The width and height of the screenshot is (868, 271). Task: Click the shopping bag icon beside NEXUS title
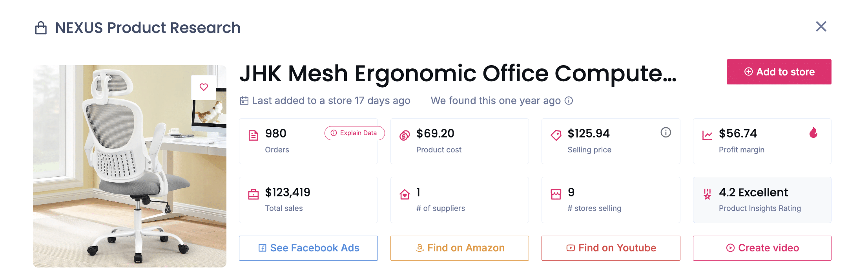[41, 28]
